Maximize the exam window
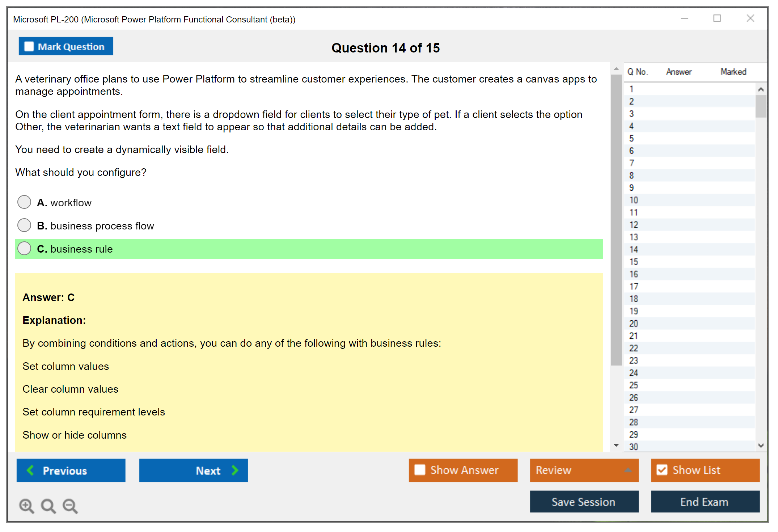The image size is (778, 532). pos(717,18)
